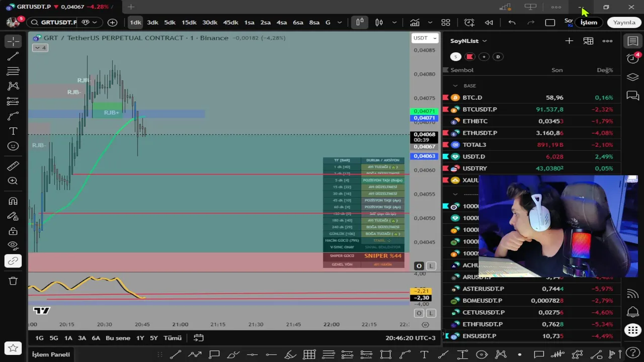This screenshot has height=362, width=644.
Task: Activate the zoom in tool
Action: tap(13, 181)
